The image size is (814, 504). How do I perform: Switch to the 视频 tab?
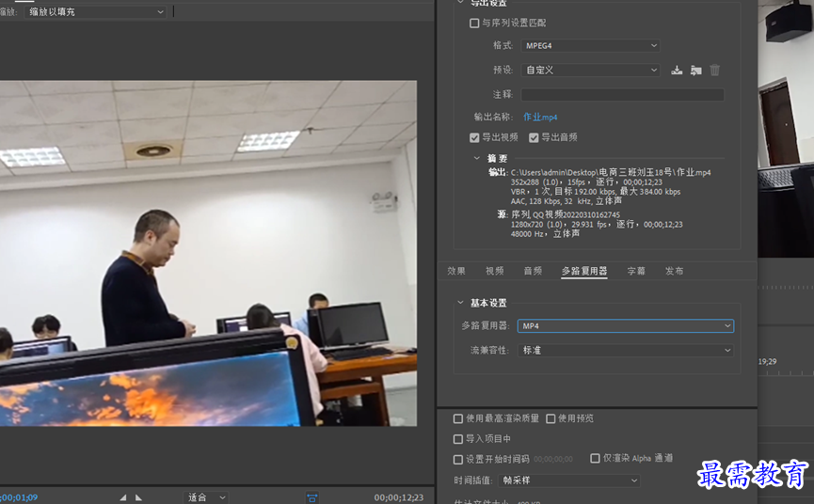pyautogui.click(x=495, y=271)
